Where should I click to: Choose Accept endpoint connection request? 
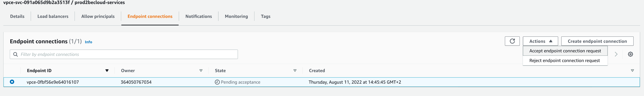tap(565, 51)
